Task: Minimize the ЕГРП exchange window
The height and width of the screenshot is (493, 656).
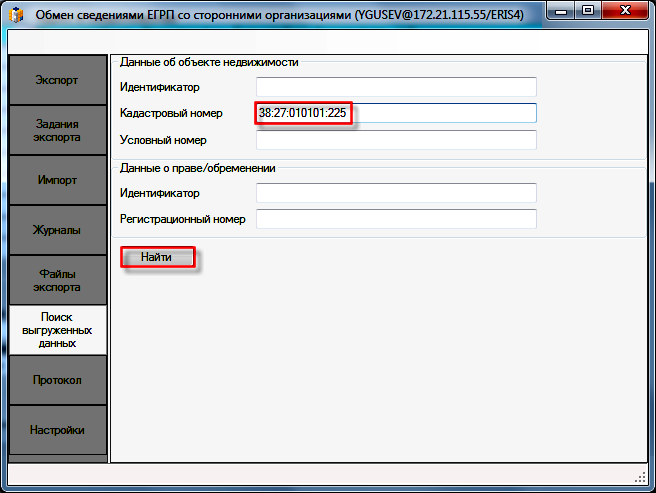Action: click(561, 11)
